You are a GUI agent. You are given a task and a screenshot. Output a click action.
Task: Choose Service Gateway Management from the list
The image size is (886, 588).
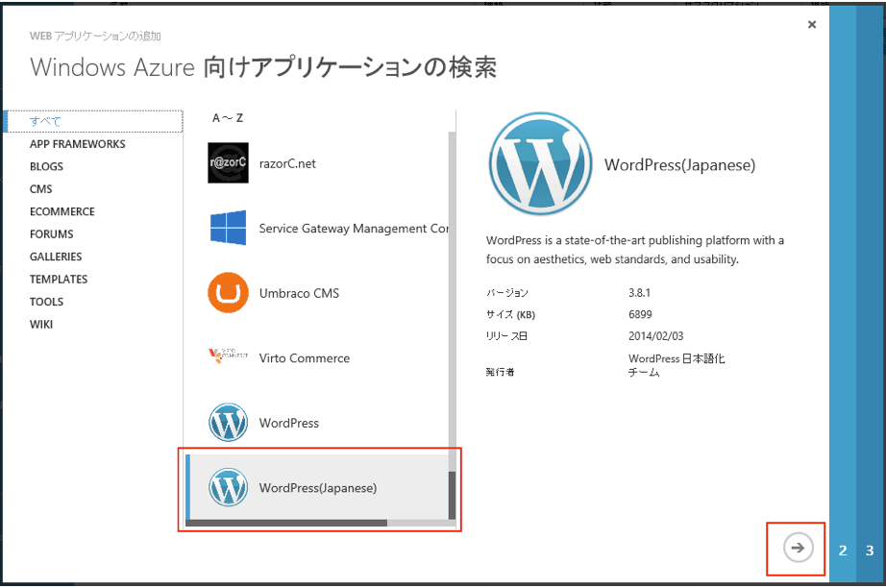pos(317,229)
